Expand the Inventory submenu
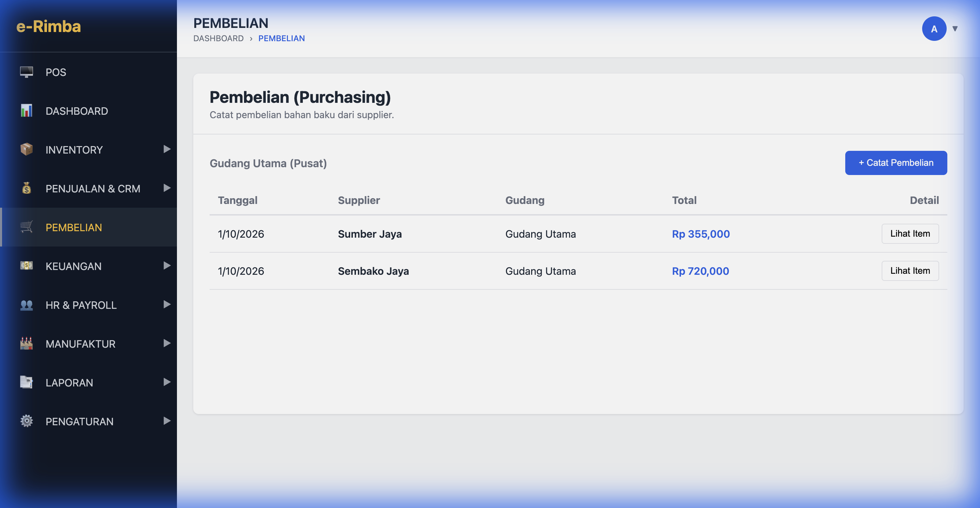Screen dimensions: 980x508 pyautogui.click(x=167, y=149)
